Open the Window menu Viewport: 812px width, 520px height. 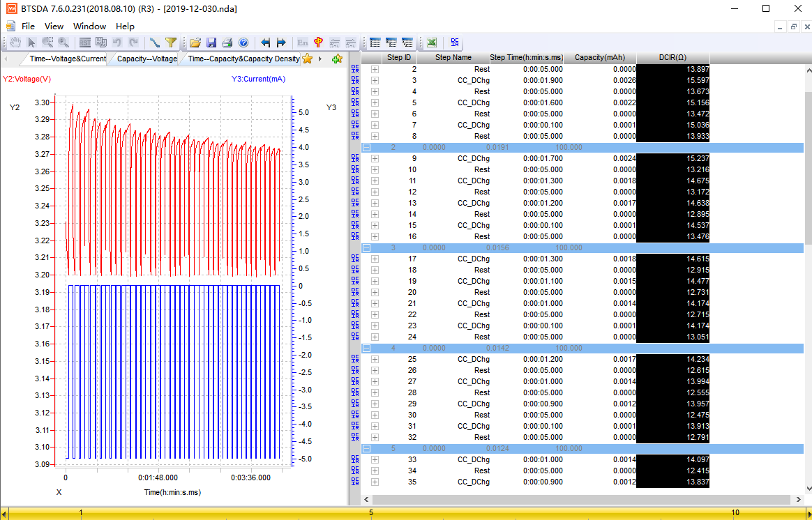pos(89,26)
